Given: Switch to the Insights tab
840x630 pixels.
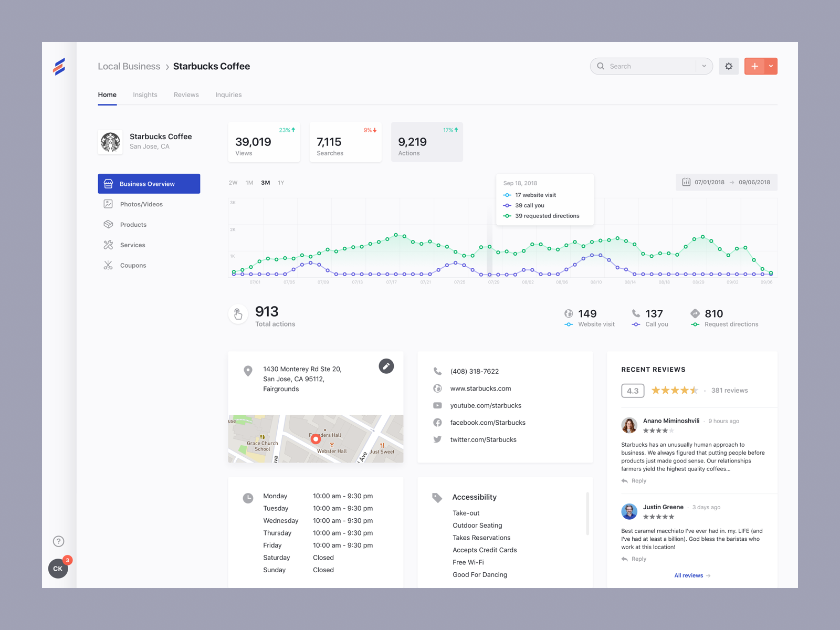Looking at the screenshot, I should 145,95.
